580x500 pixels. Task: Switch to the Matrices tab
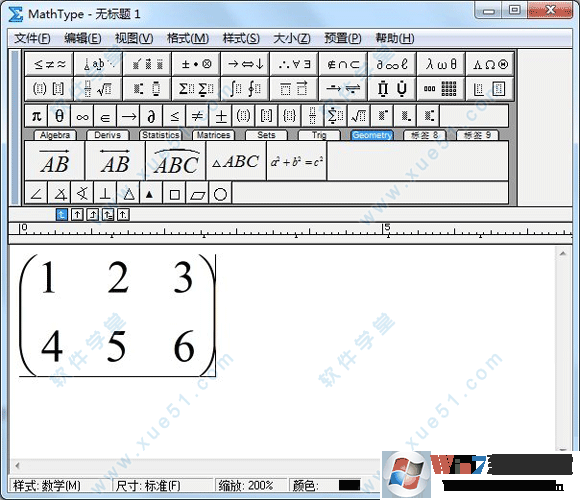[x=213, y=135]
